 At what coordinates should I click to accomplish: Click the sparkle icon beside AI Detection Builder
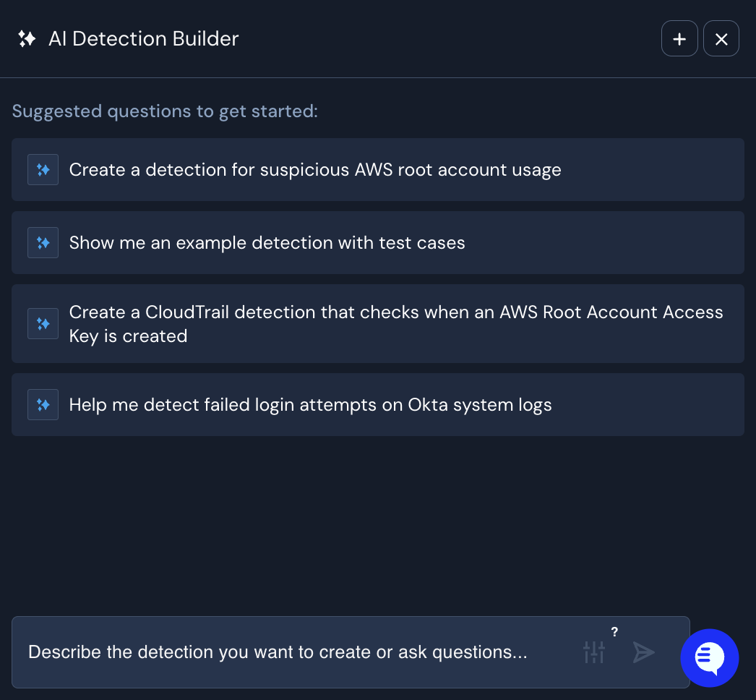coord(27,39)
